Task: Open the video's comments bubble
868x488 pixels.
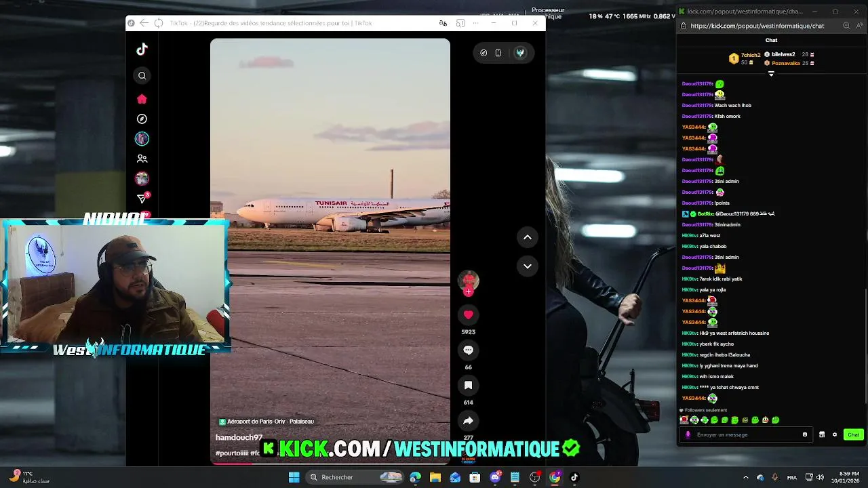Action: coord(468,350)
